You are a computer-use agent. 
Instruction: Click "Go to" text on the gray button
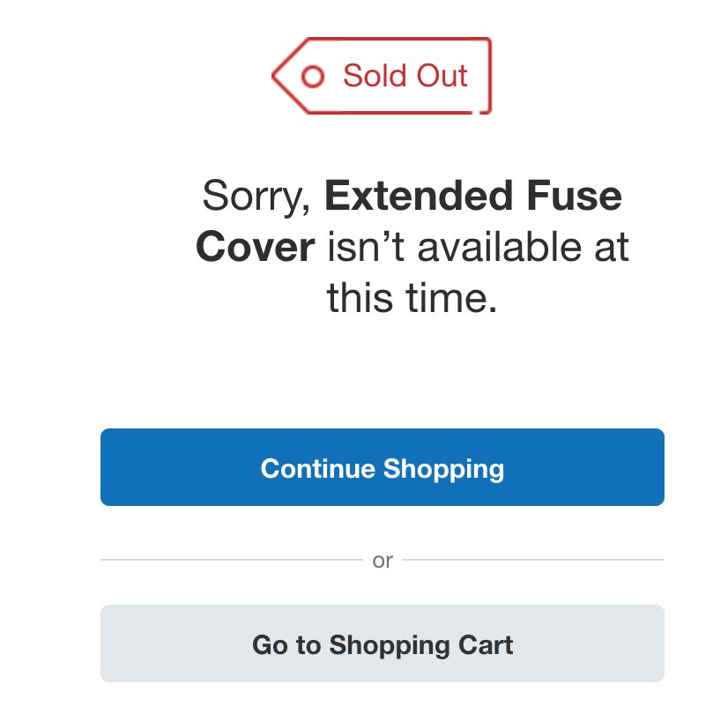pyautogui.click(x=286, y=645)
